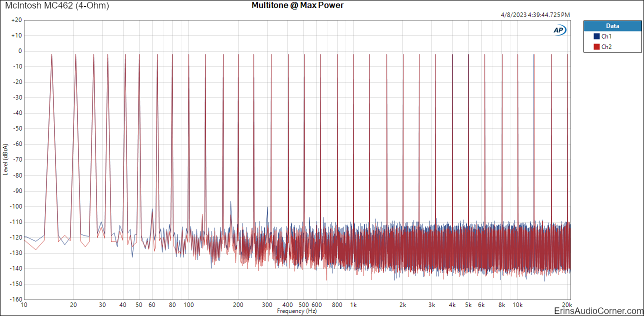Viewport: 644px width, 316px height.
Task: Click the Ch1 blue color swatch
Action: 596,36
